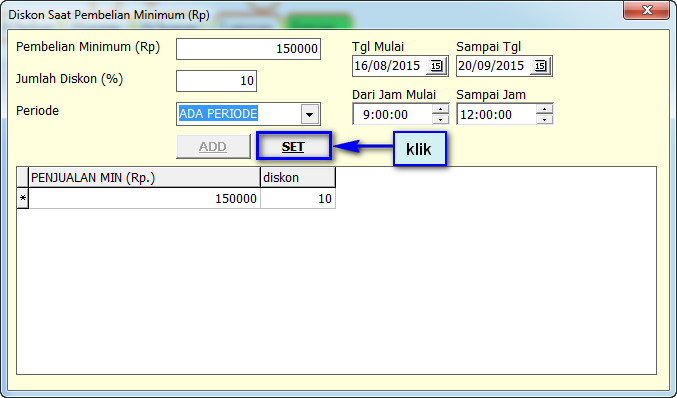Screen dimensions: 677x398
Task: Click the Dari Jam Mulai label
Action: (394, 95)
